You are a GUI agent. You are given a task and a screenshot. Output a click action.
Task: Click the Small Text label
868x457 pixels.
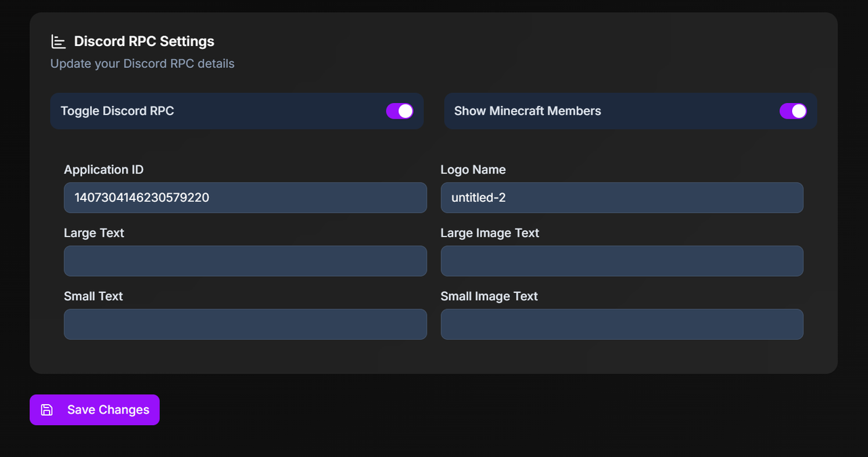click(93, 296)
